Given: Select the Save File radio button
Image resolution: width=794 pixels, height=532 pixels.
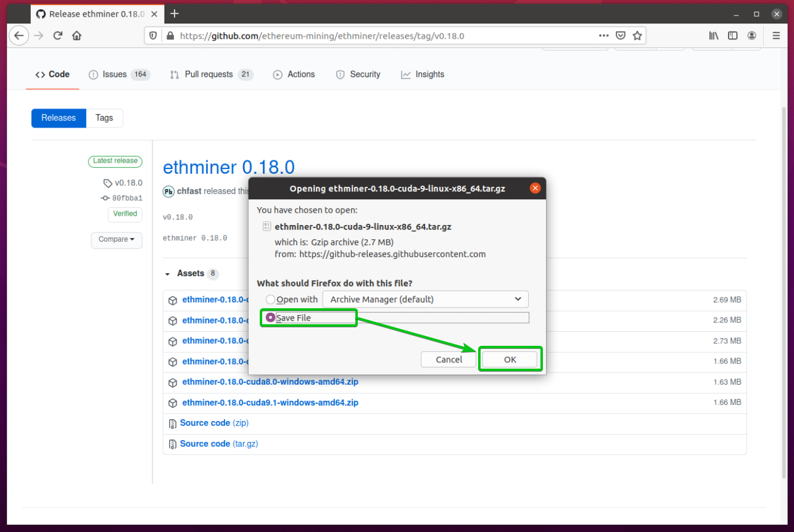Looking at the screenshot, I should tap(270, 317).
